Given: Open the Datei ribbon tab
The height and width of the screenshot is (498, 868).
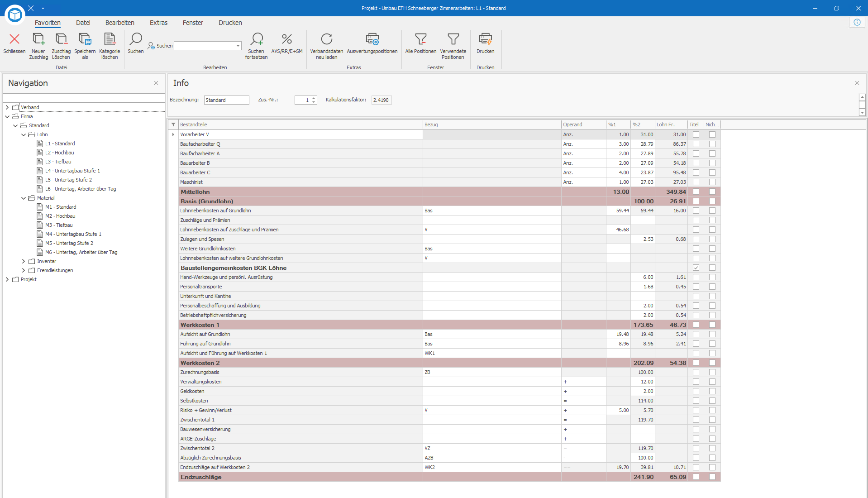Looking at the screenshot, I should click(x=83, y=23).
